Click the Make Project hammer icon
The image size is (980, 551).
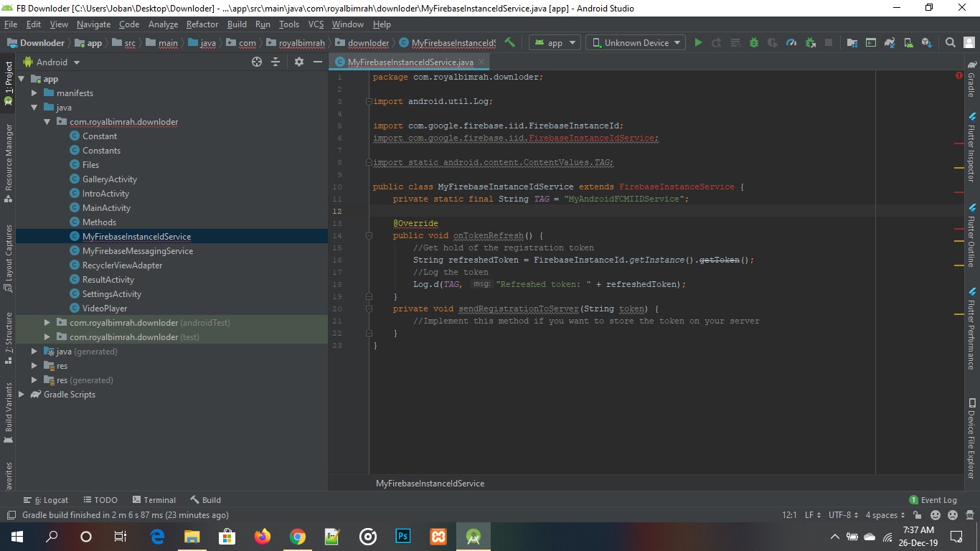509,42
